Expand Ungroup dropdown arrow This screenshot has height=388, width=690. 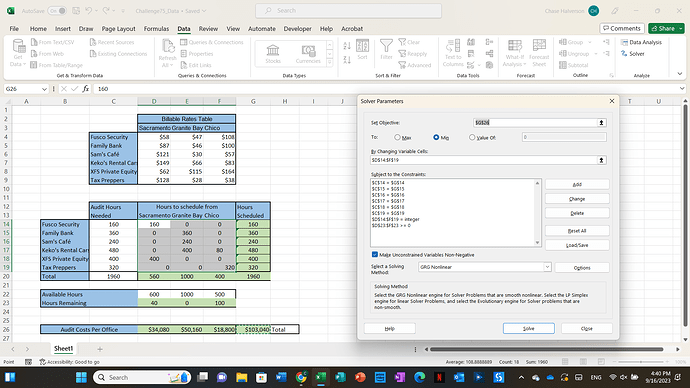(595, 54)
